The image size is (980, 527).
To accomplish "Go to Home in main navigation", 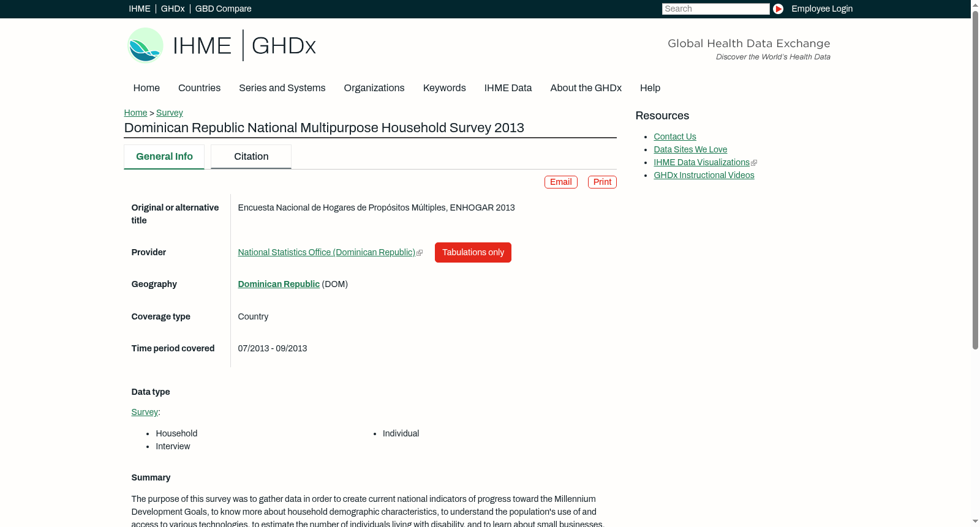I will pyautogui.click(x=146, y=88).
